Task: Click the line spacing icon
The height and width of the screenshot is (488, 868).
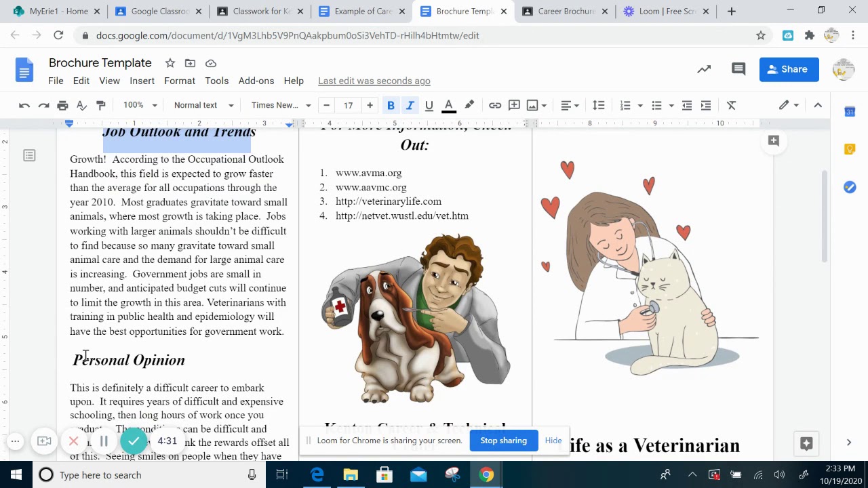Action: pyautogui.click(x=598, y=105)
